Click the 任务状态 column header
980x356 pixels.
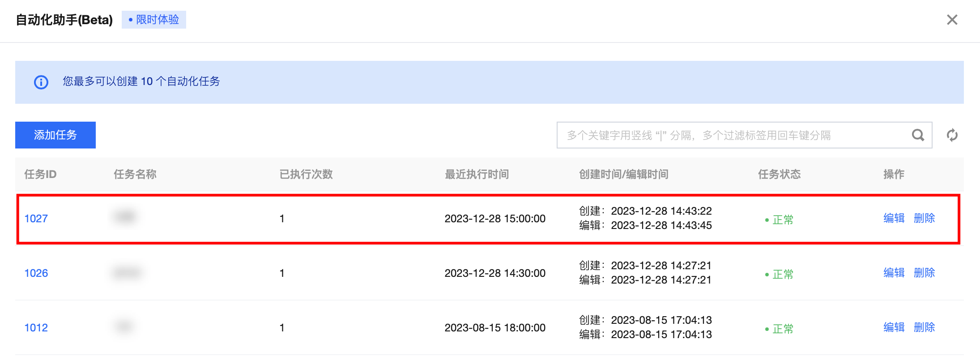point(779,174)
